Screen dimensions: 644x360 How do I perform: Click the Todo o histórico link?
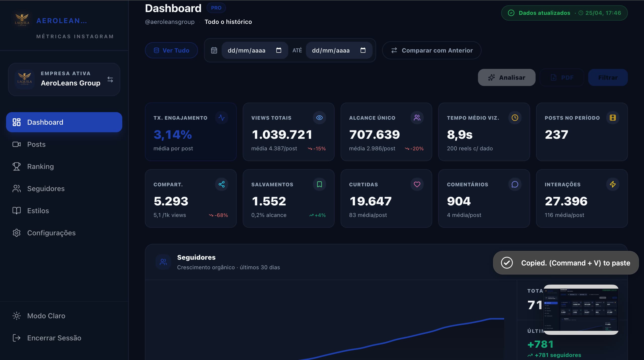[228, 22]
